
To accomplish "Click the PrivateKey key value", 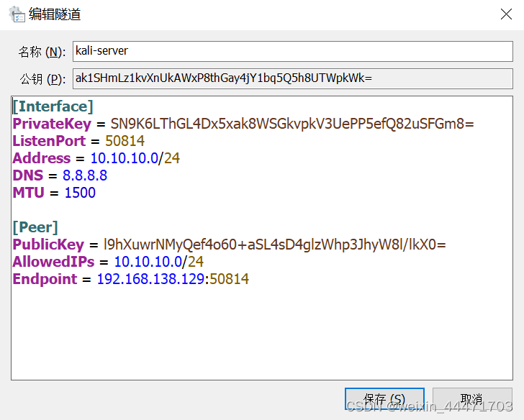I will pyautogui.click(x=292, y=124).
